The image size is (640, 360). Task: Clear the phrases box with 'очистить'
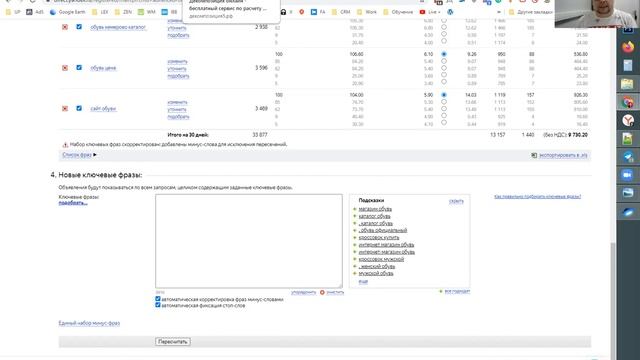335,292
